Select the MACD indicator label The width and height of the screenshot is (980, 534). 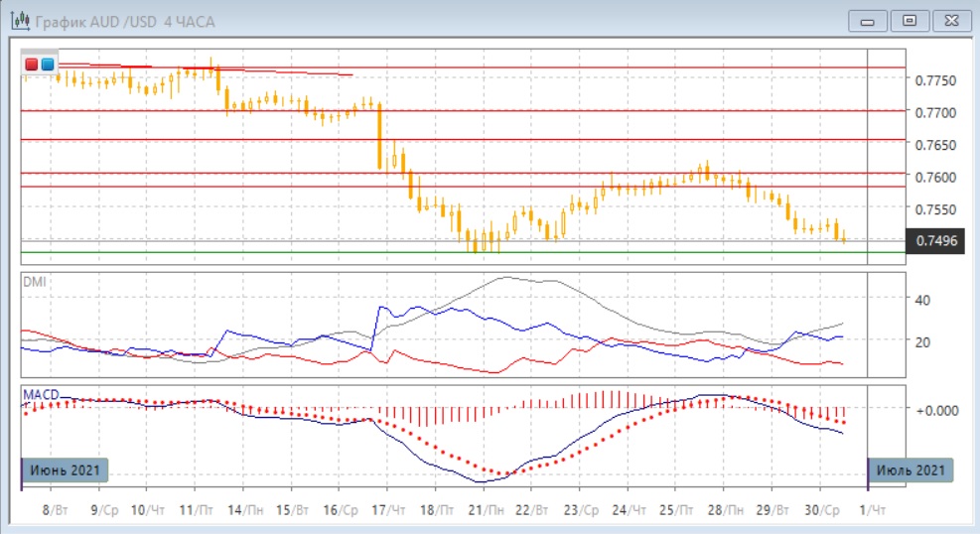coord(40,394)
